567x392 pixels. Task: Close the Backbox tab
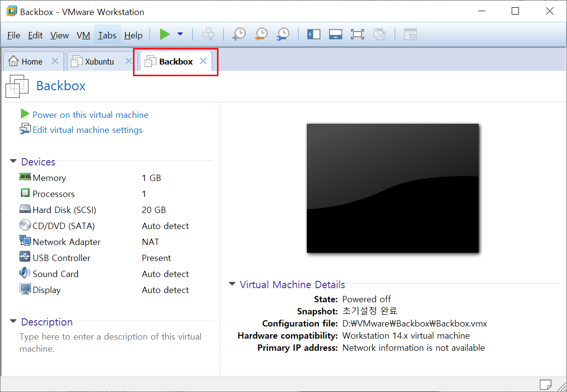point(203,61)
